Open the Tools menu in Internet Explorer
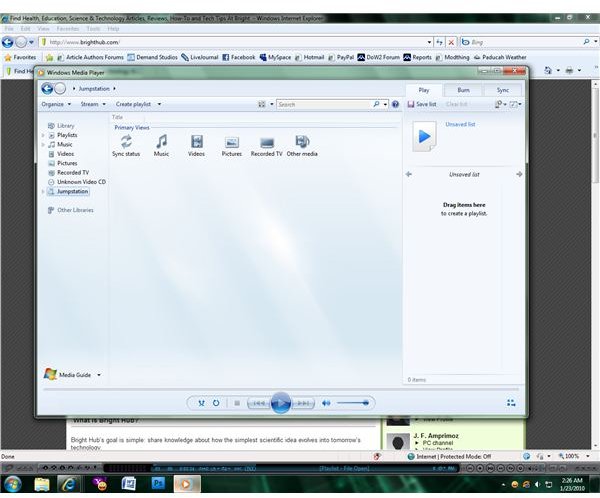The height and width of the screenshot is (498, 600). pos(93,29)
